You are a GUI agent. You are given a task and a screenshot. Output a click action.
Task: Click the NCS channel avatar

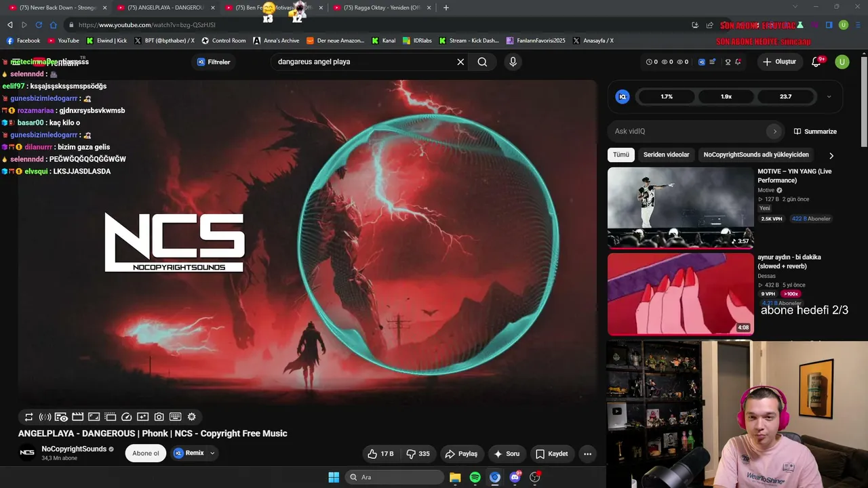click(x=27, y=453)
